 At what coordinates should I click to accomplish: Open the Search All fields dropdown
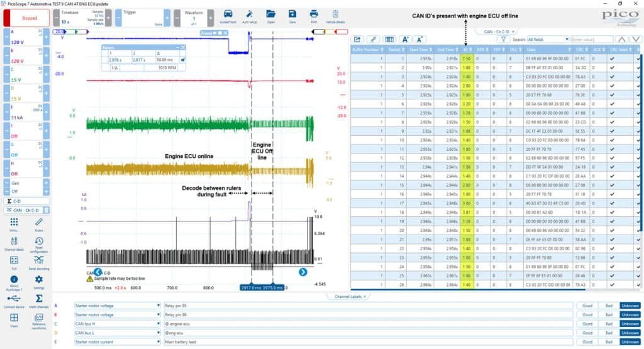pyautogui.click(x=548, y=40)
